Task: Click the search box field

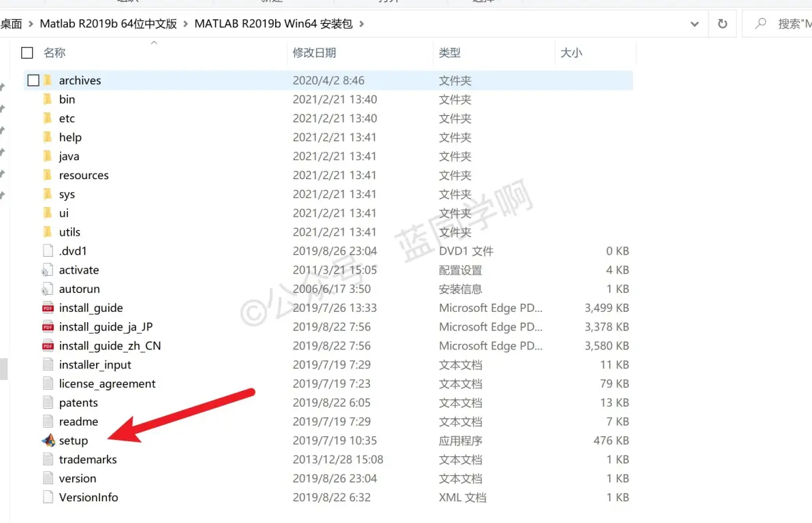Action: [777, 24]
